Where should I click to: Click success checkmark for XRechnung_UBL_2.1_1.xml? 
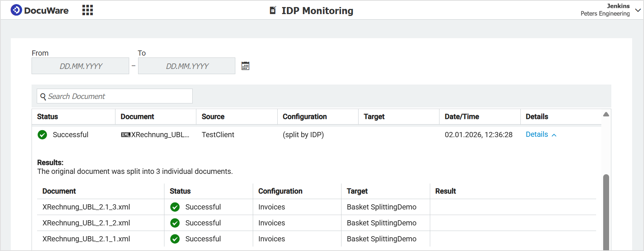(175, 239)
